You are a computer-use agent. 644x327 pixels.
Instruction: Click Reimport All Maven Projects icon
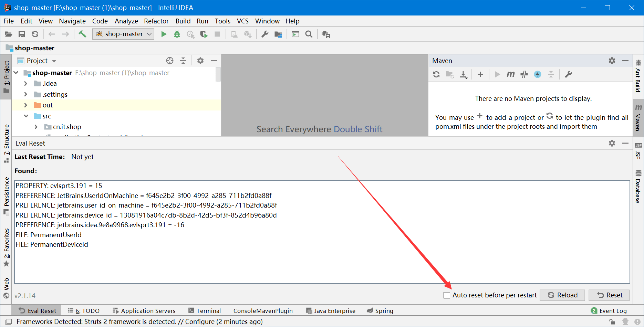[x=436, y=74]
